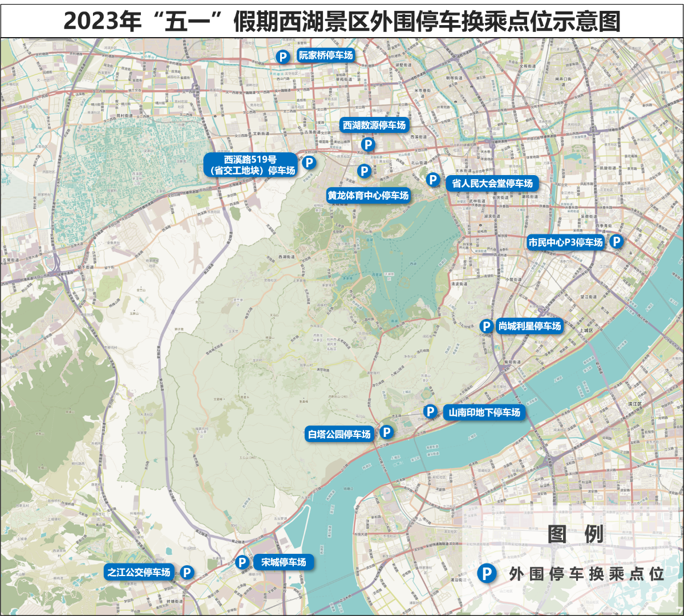684x616 pixels.
Task: Select the parking icon below 西湖数源停车场 label
Action: point(368,145)
